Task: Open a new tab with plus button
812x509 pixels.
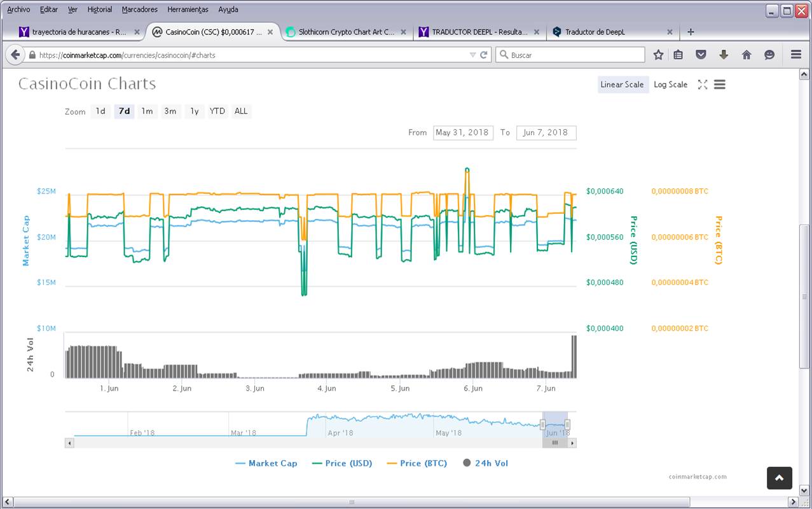Action: point(691,32)
